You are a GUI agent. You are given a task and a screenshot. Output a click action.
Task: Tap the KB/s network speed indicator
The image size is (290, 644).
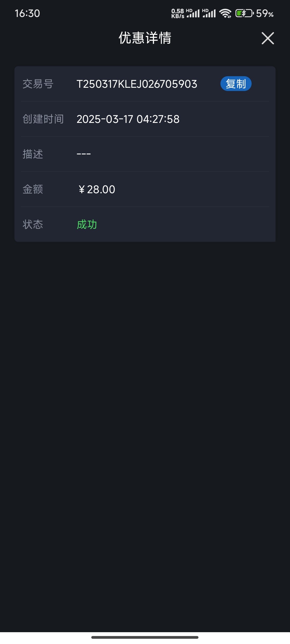point(177,13)
